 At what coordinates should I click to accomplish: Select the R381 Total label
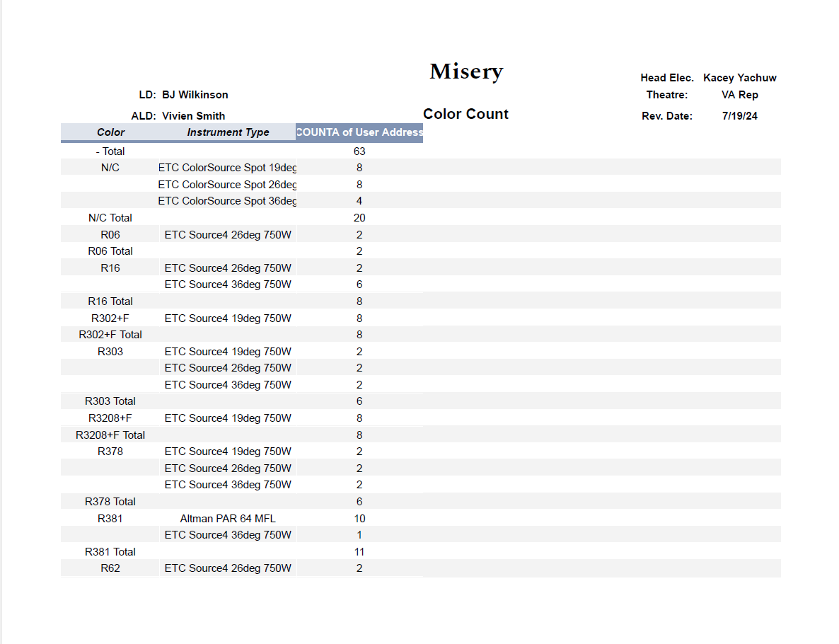[110, 552]
